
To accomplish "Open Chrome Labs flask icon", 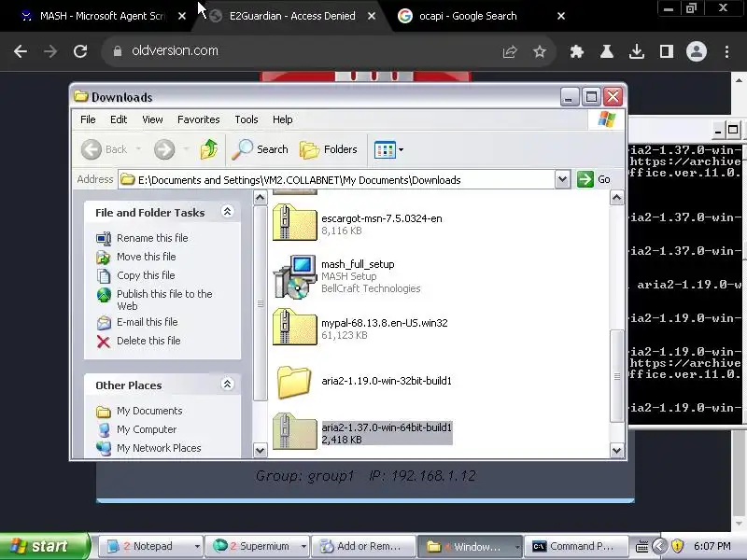I will (606, 51).
